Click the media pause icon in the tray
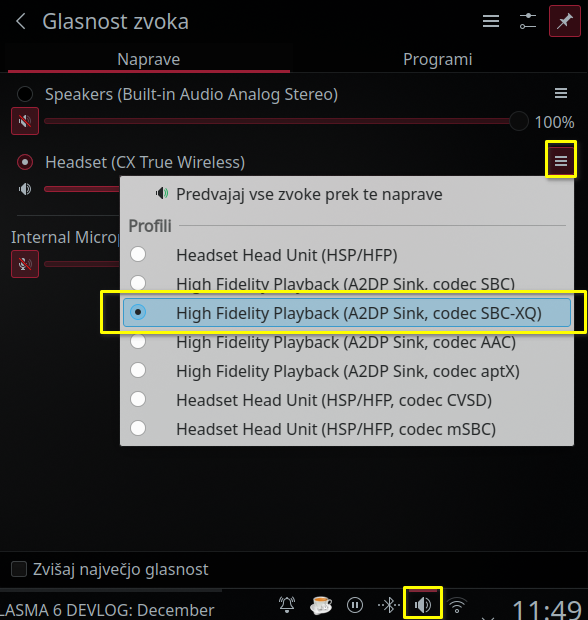The width and height of the screenshot is (588, 620). [x=355, y=605]
